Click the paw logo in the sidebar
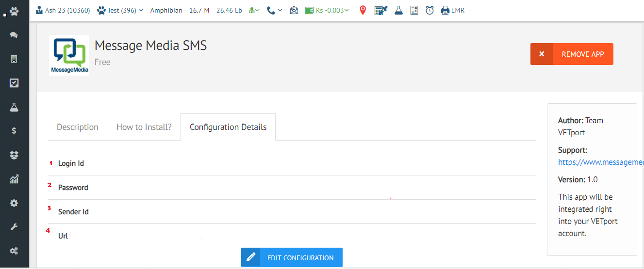This screenshot has width=644, height=269. (14, 11)
